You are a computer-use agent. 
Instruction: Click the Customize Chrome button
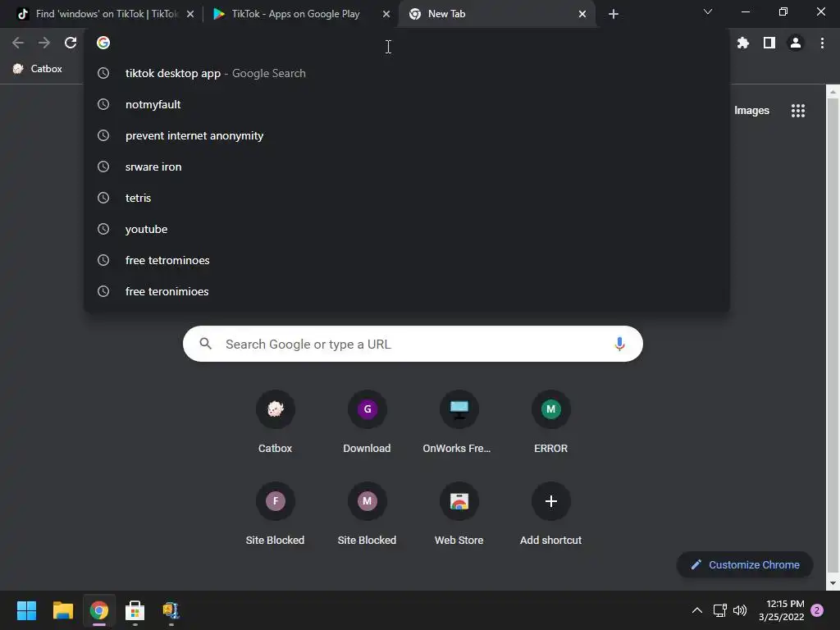coord(745,564)
